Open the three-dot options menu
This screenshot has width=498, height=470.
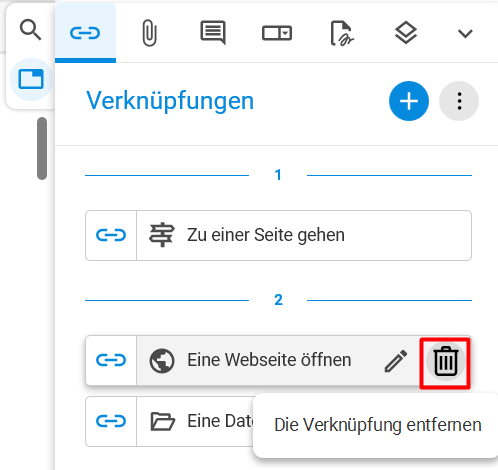459,101
